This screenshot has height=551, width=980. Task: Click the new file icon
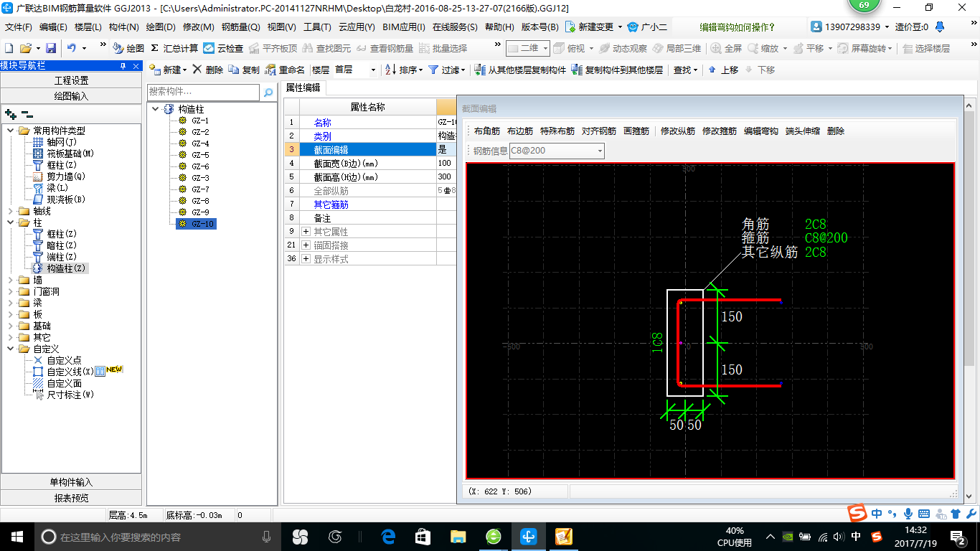9,48
